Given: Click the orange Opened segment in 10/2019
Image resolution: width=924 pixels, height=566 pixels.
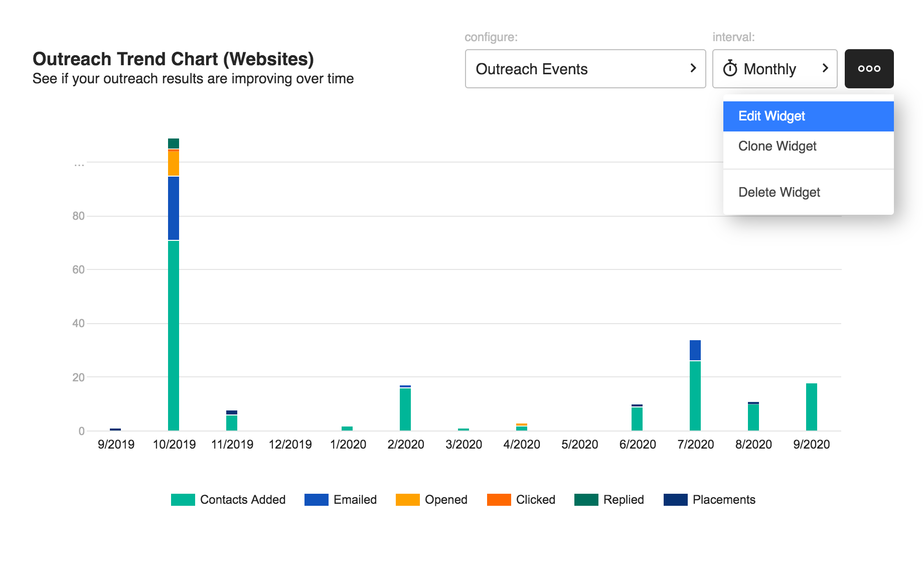Looking at the screenshot, I should (174, 164).
